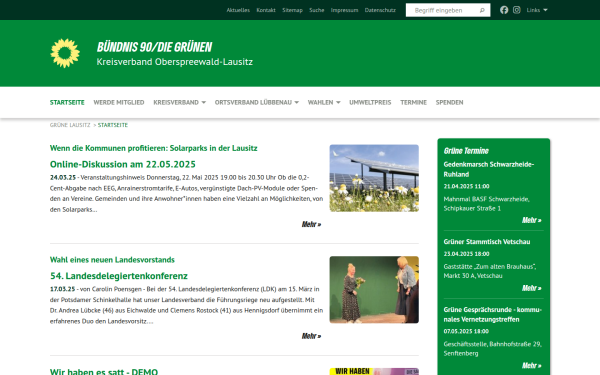Open Datenschutz in the top bar
This screenshot has width=600, height=375.
point(380,10)
